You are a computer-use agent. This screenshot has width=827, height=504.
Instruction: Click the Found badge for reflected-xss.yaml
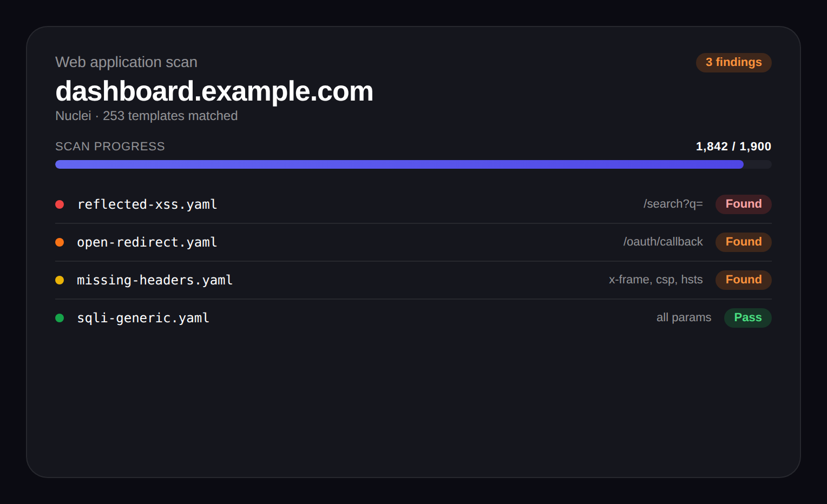[x=743, y=204]
